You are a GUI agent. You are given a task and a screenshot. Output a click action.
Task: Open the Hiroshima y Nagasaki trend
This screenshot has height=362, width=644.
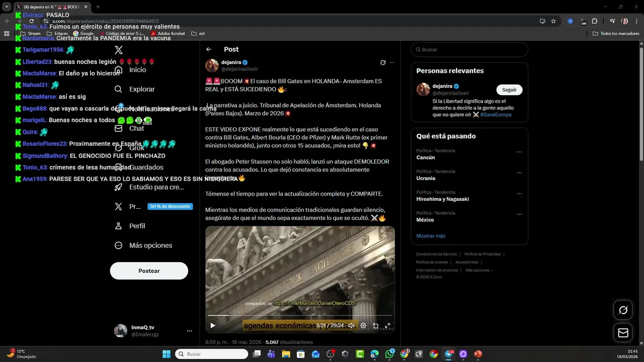(443, 199)
